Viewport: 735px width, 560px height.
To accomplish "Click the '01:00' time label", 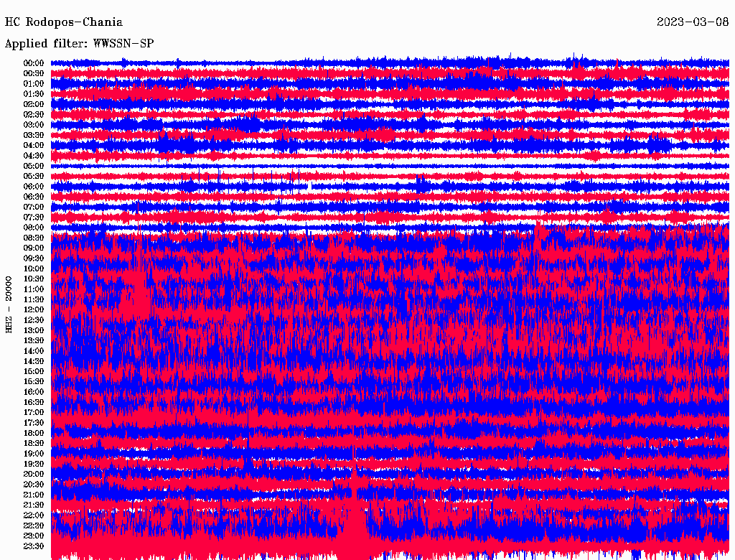I will point(34,84).
